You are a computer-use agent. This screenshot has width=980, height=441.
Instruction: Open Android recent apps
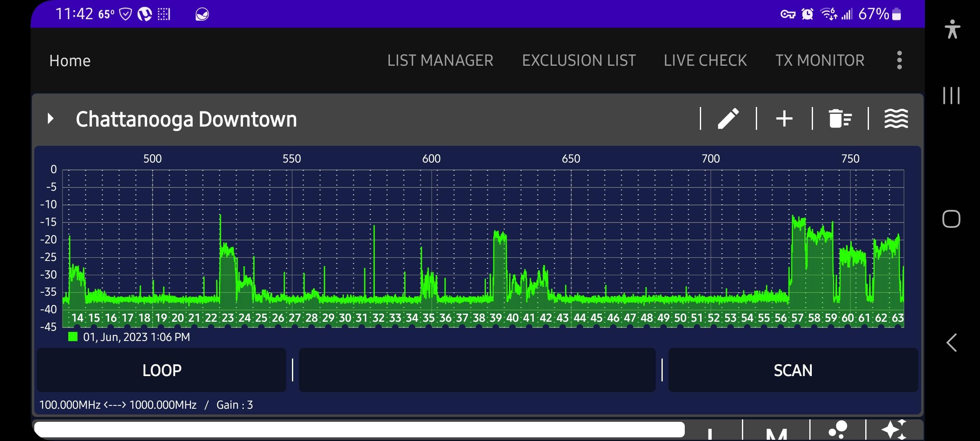click(952, 96)
